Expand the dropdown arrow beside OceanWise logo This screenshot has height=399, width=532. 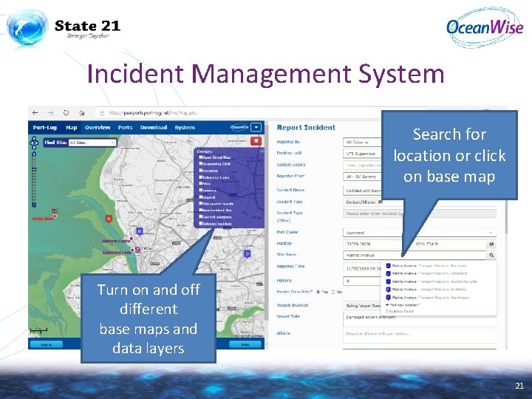[x=256, y=127]
